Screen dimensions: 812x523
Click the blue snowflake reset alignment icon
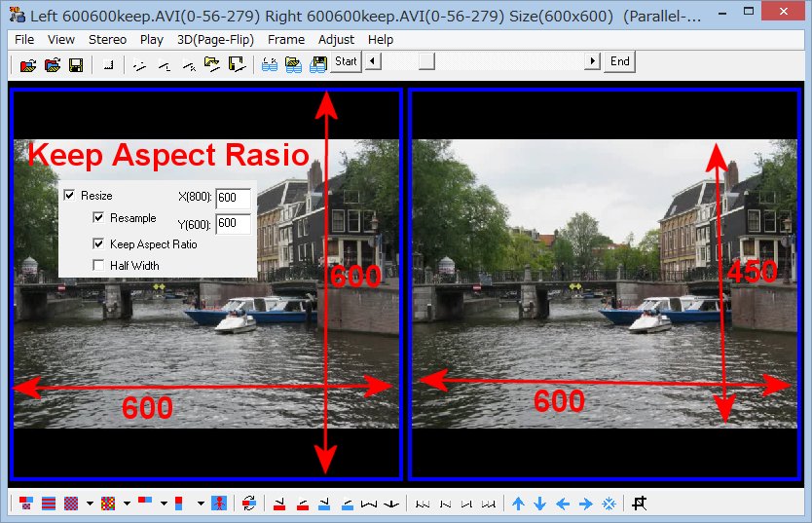609,504
